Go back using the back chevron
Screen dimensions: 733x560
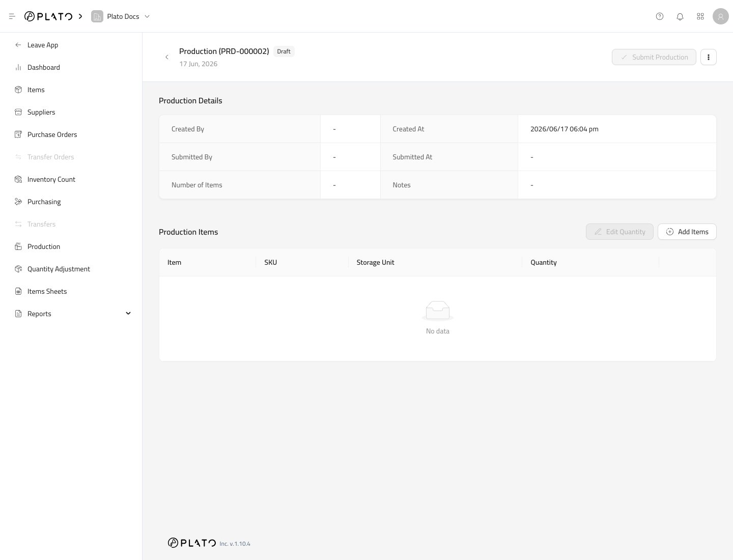click(167, 57)
